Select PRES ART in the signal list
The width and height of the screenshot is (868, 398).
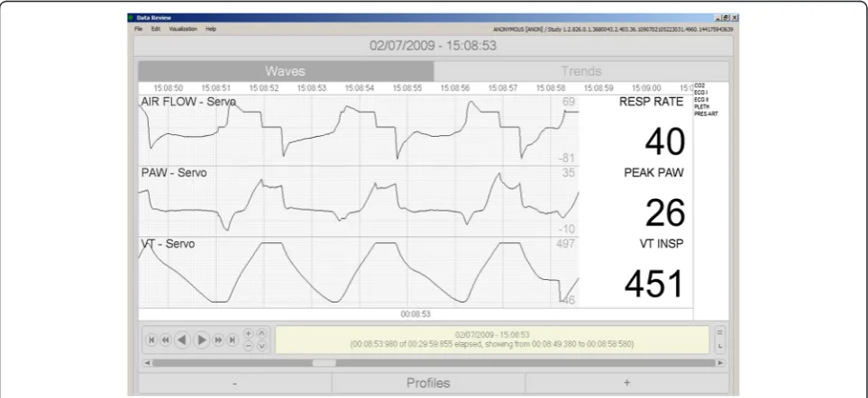tap(706, 113)
